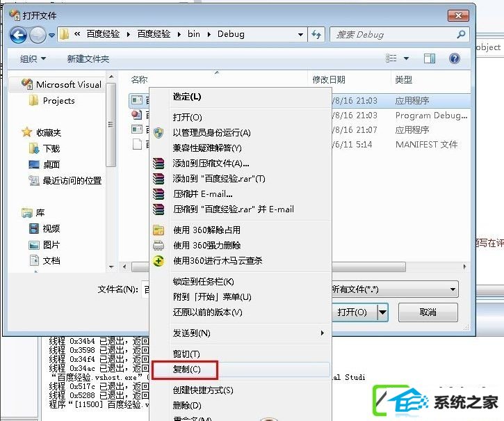Click the 新建文件夹 button
This screenshot has height=421, width=504.
coord(88,59)
